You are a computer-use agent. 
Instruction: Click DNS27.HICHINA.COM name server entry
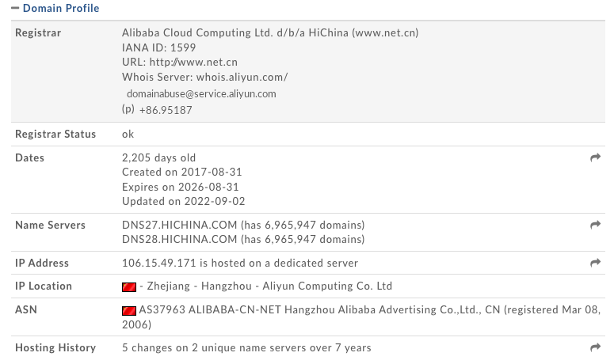[x=243, y=225]
